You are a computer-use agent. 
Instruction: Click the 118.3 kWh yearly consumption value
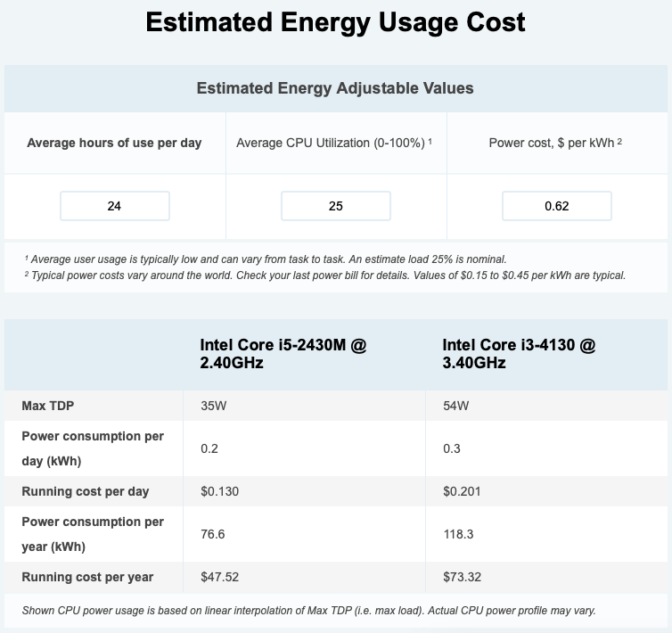(459, 534)
